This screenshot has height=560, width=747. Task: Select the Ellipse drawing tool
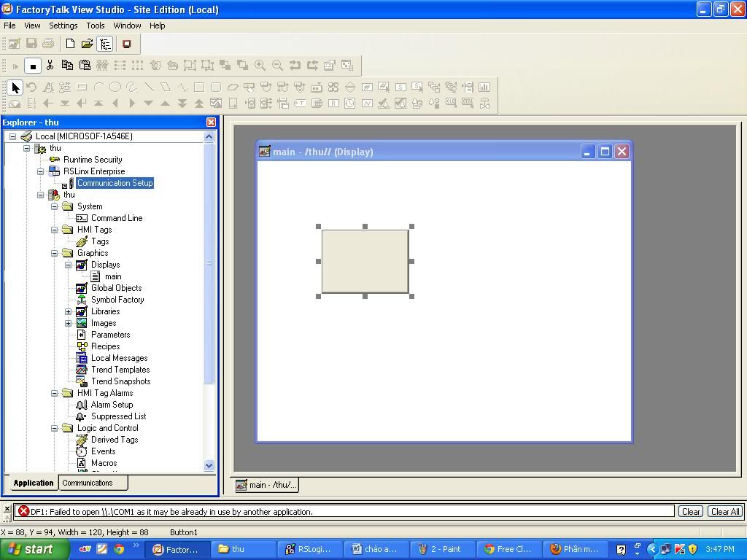[x=115, y=87]
